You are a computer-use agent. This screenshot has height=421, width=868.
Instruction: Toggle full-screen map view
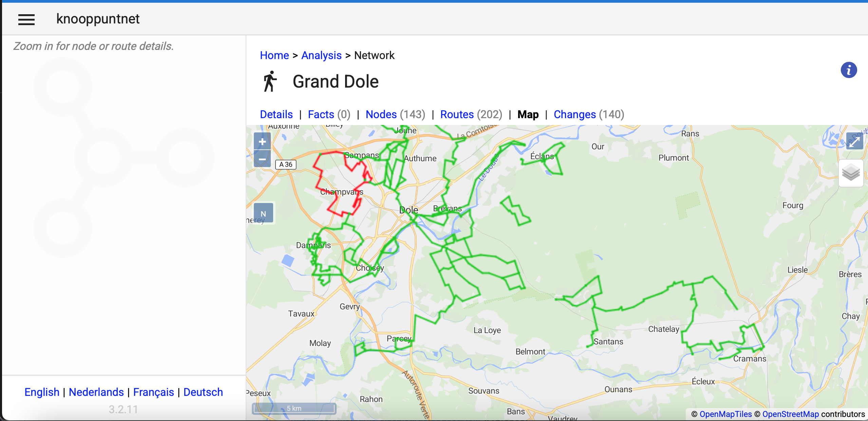pyautogui.click(x=854, y=141)
